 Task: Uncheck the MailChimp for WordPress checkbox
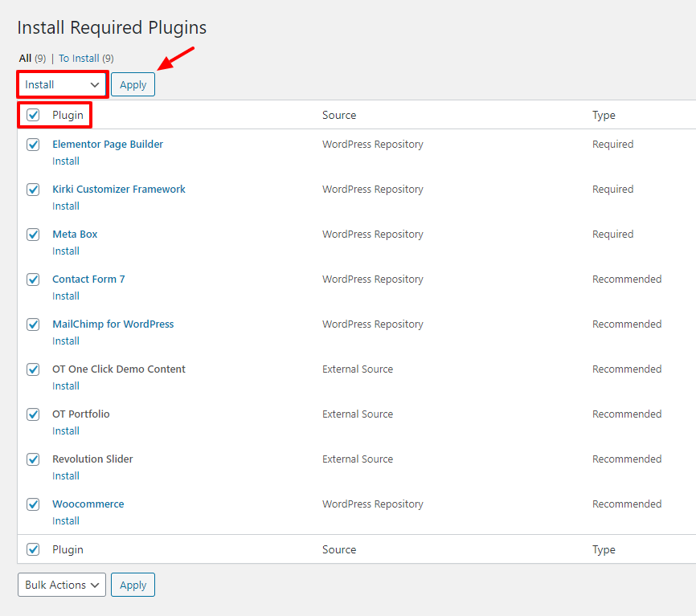33,324
